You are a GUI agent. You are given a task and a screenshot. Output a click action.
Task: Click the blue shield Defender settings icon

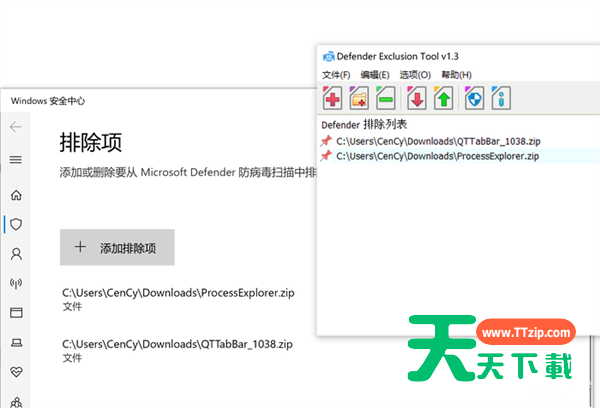tap(474, 98)
